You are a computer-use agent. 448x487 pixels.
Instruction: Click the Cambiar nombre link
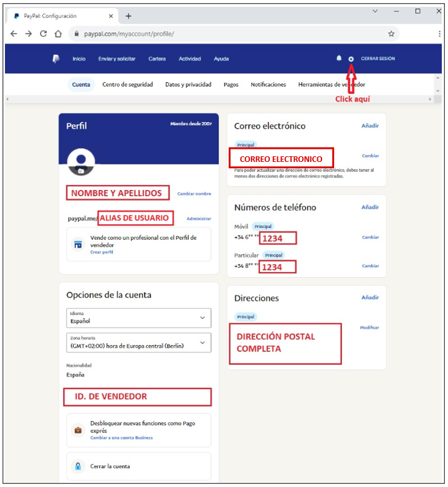pyautogui.click(x=194, y=194)
